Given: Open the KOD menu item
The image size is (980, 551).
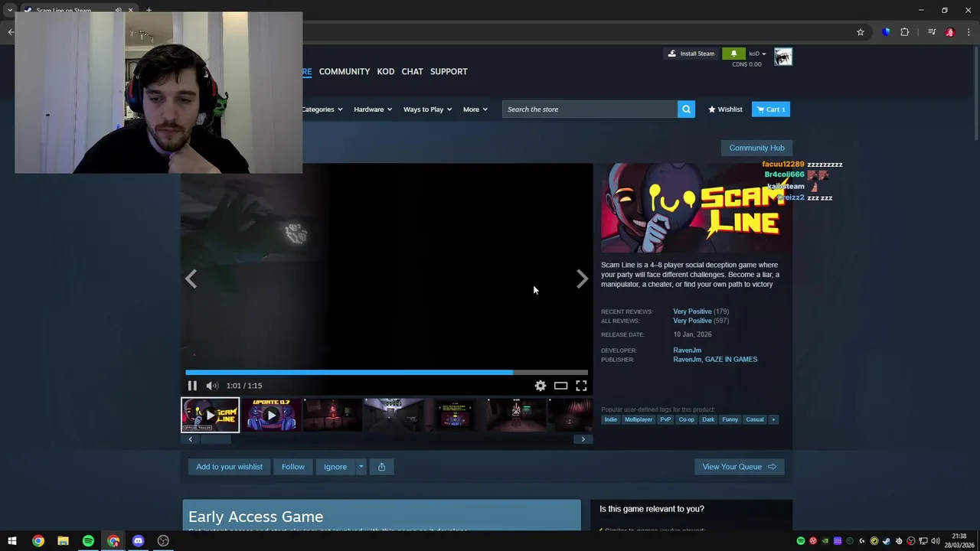Looking at the screenshot, I should 386,71.
